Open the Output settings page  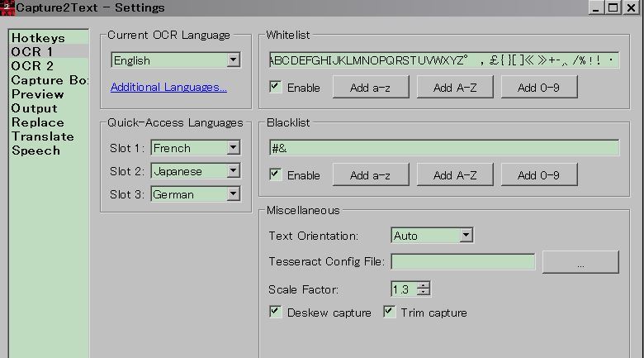(49, 108)
